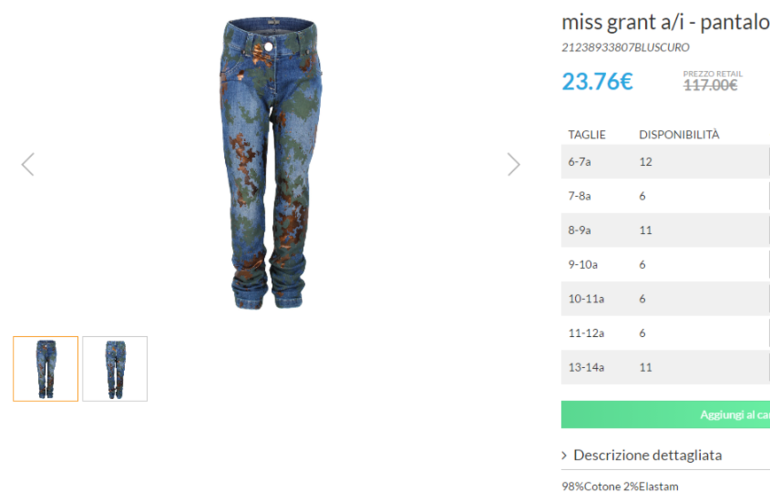Screen dimensions: 770x501
Task: Click the miss grant product title
Action: [665, 23]
